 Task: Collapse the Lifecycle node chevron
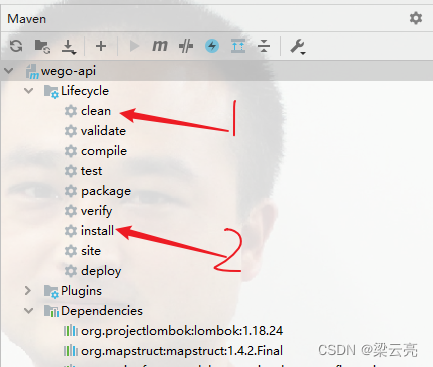click(29, 91)
